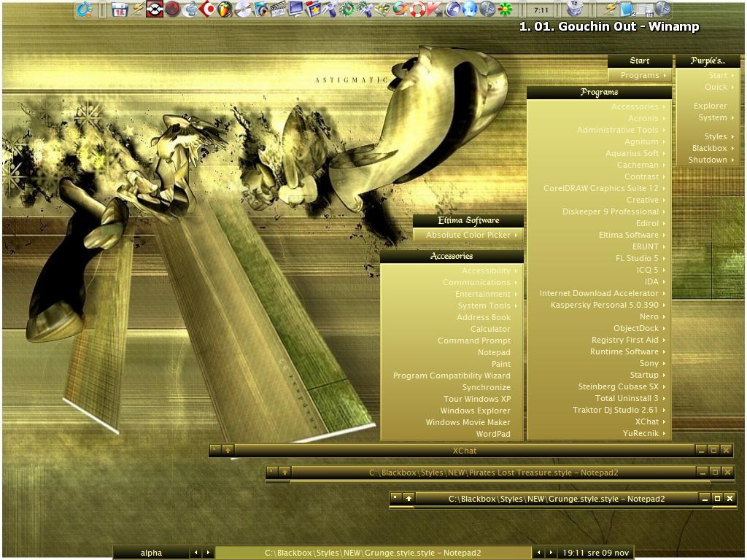This screenshot has width=747, height=560.
Task: Open the Firefox globe icon in dock
Action: [x=400, y=9]
